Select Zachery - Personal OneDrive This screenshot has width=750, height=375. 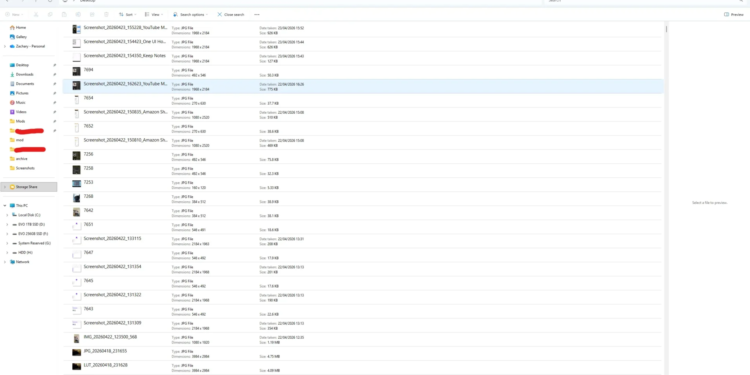coord(27,46)
